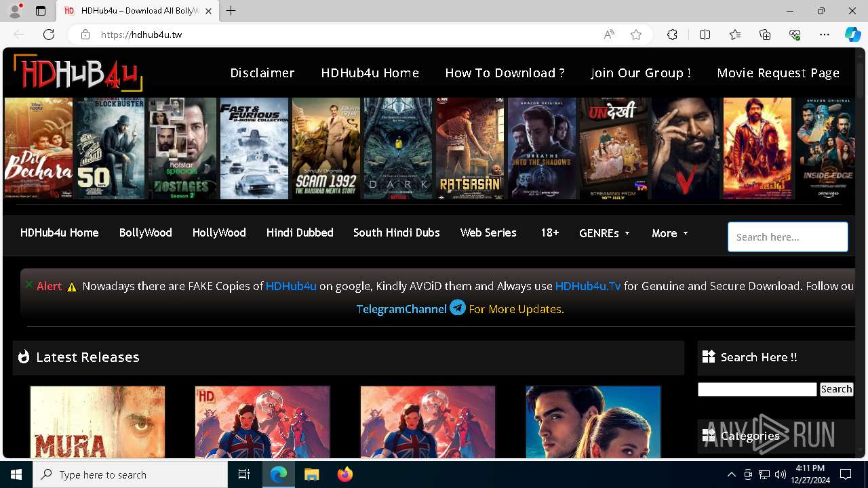This screenshot has width=868, height=488.
Task: Toggle the Split screen icon
Action: pyautogui.click(x=705, y=35)
